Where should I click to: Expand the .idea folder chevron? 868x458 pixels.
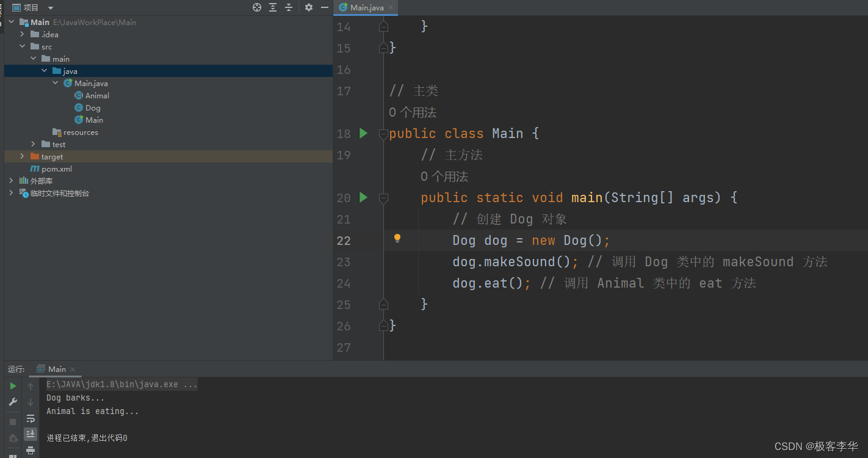click(x=23, y=34)
